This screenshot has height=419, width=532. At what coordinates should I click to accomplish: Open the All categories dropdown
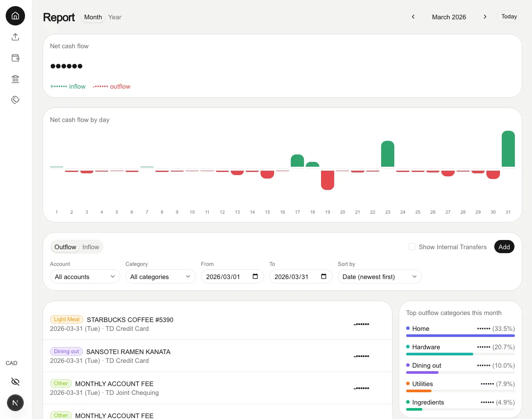161,277
